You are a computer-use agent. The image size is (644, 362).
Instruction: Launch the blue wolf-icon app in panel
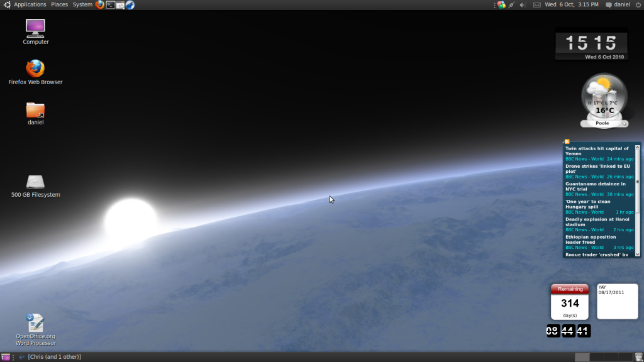click(x=130, y=5)
